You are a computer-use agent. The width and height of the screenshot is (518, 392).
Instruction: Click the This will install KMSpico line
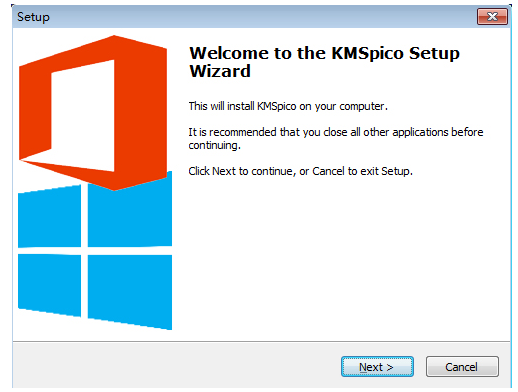coord(288,106)
